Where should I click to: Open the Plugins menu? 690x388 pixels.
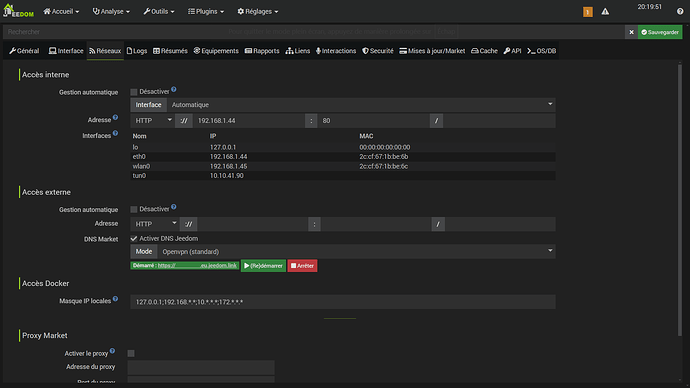click(206, 11)
